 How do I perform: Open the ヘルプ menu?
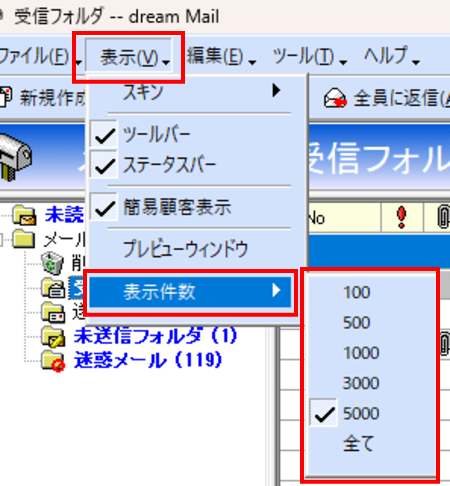(x=391, y=56)
